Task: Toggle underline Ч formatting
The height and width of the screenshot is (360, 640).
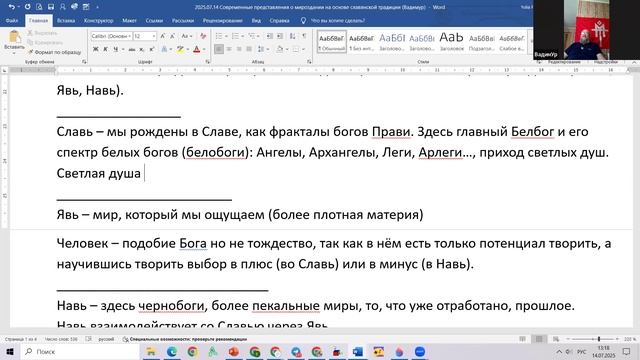Action: pos(116,49)
